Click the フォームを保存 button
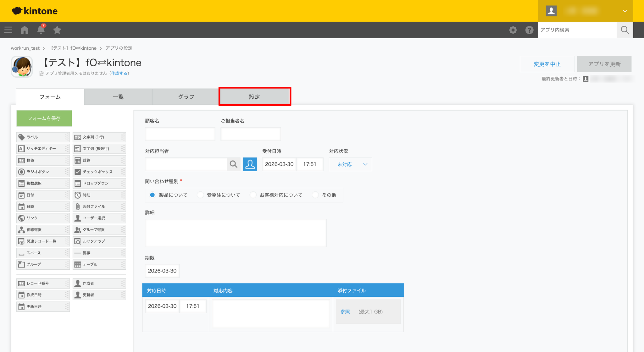 (44, 118)
